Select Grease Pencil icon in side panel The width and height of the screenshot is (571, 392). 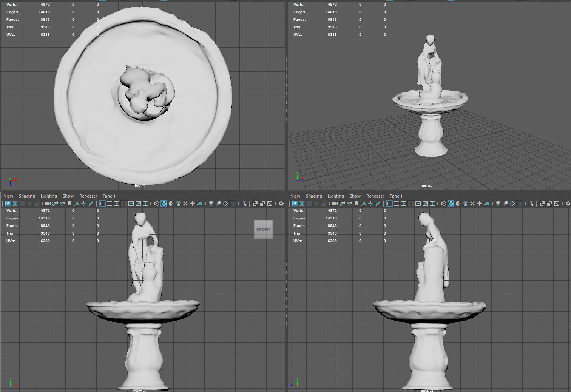coord(378,204)
